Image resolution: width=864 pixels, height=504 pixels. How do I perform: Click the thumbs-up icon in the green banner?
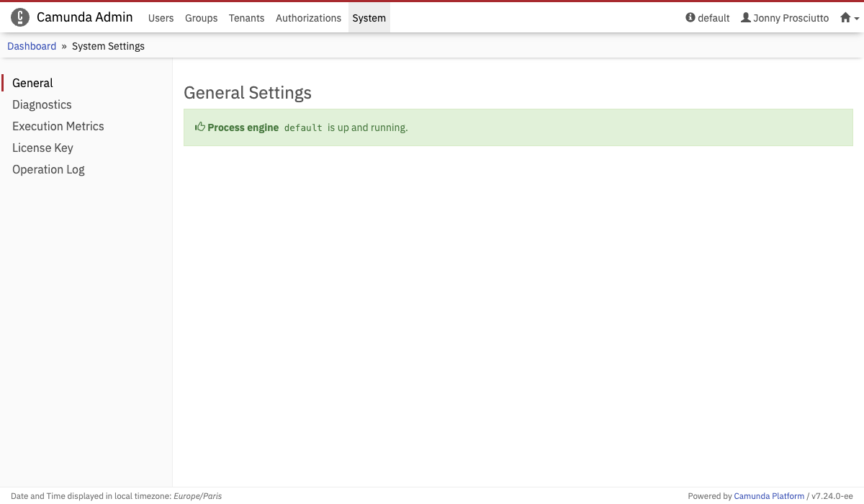200,126
